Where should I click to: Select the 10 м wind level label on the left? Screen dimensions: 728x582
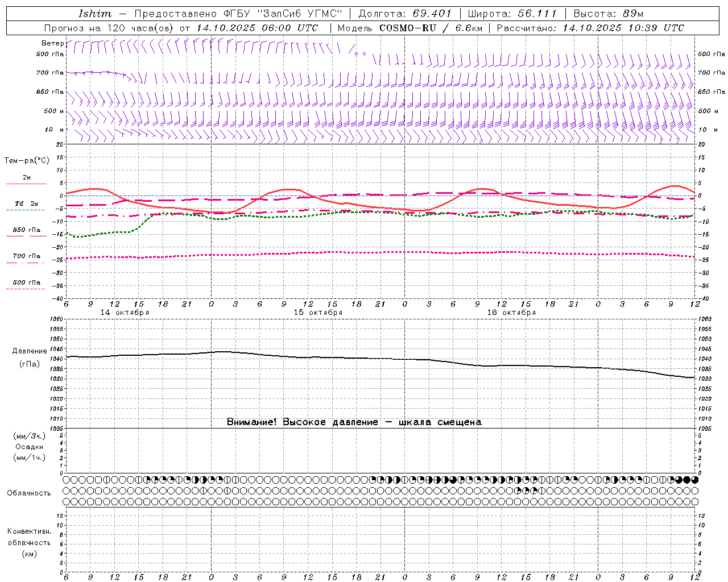[55, 130]
